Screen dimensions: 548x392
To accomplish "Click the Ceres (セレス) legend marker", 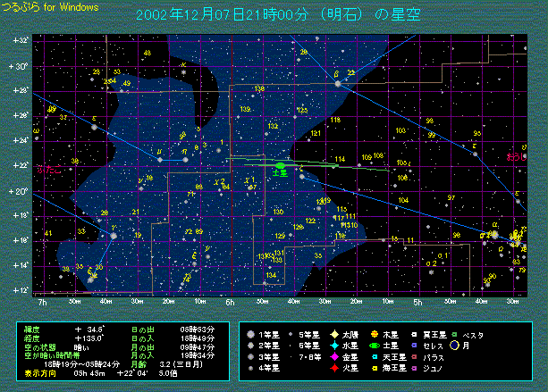I will click(414, 344).
